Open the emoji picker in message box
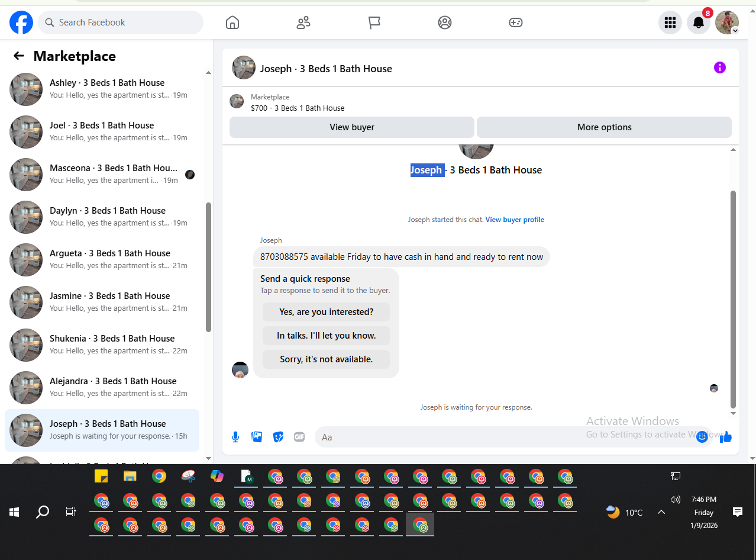 pos(702,437)
